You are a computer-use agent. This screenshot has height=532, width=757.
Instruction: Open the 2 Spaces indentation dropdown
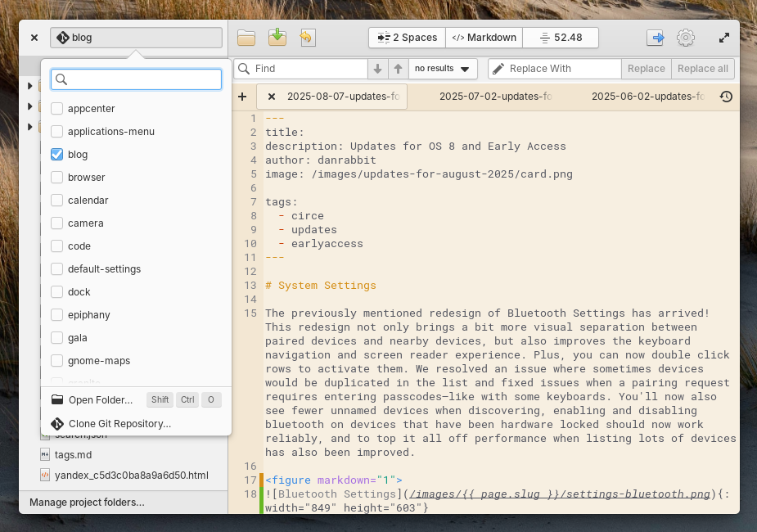coord(407,38)
